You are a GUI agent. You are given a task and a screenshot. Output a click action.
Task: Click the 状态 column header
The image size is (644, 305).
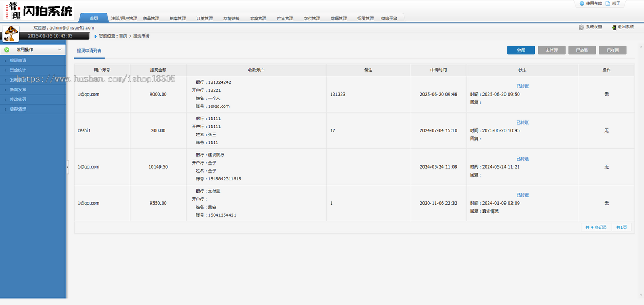[x=523, y=70]
